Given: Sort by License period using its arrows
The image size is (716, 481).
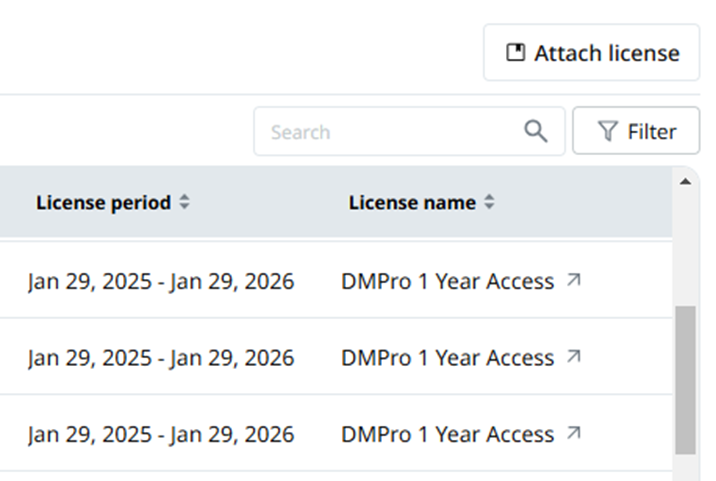Looking at the screenshot, I should [184, 202].
